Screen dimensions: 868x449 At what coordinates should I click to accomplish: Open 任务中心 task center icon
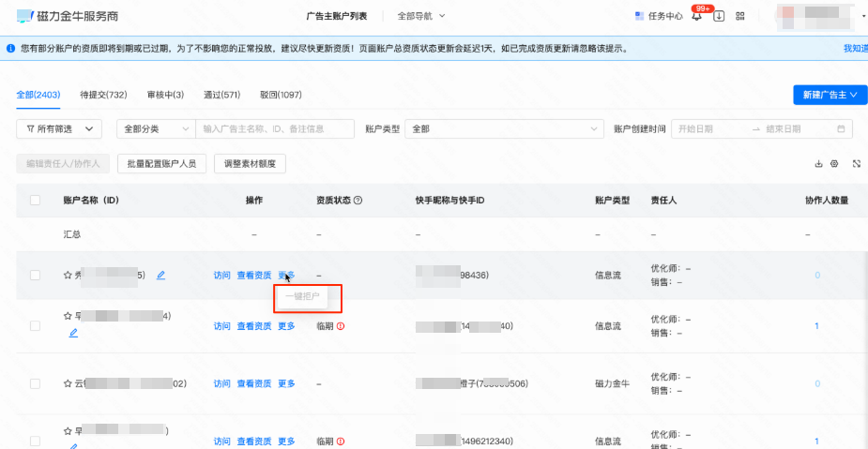tap(639, 16)
